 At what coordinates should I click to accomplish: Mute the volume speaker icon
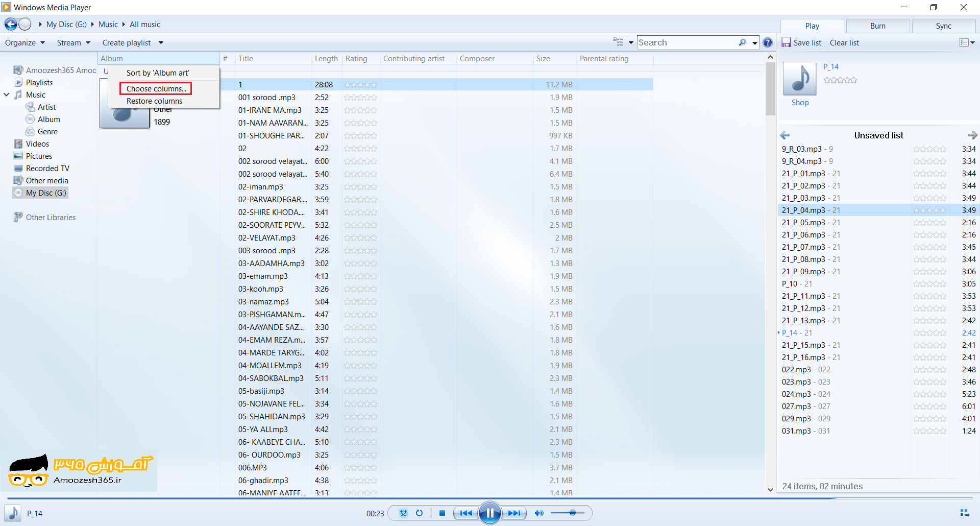tap(539, 513)
